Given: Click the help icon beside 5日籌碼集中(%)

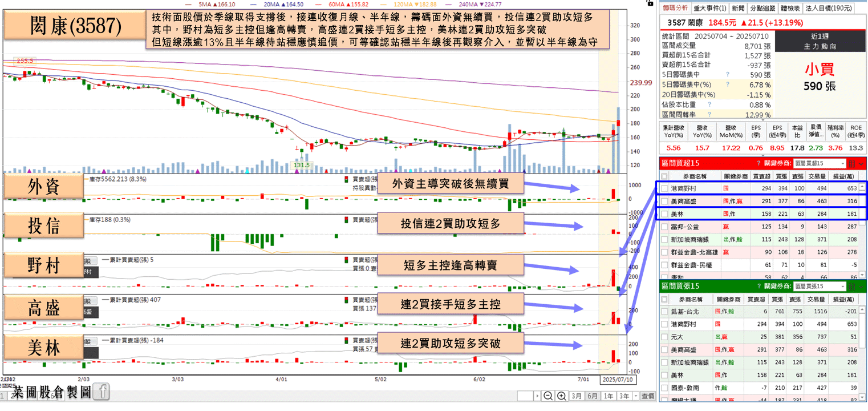Looking at the screenshot, I should (x=727, y=84).
